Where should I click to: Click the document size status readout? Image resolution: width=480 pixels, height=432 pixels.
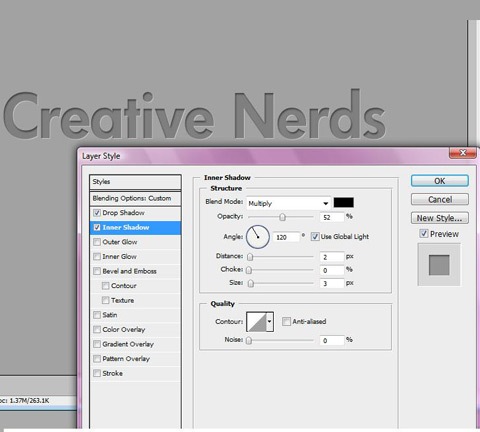tap(25, 401)
